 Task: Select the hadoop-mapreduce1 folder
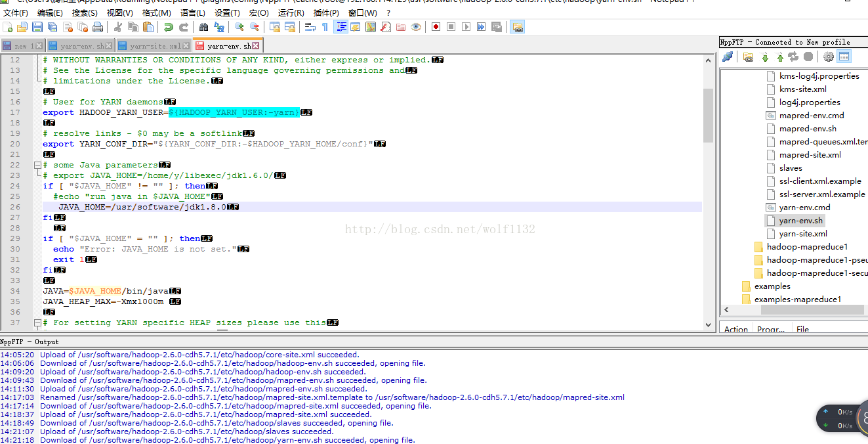coord(807,246)
